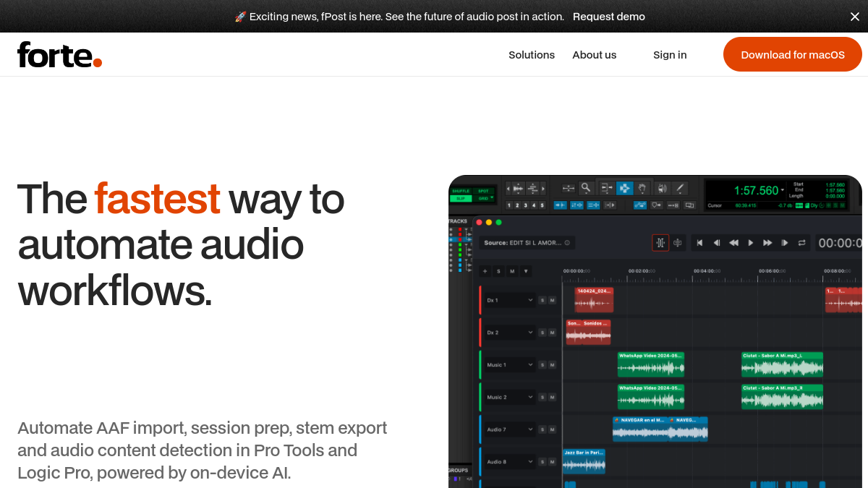868x488 pixels.
Task: Select zoom preset 3 button
Action: pyautogui.click(x=525, y=205)
